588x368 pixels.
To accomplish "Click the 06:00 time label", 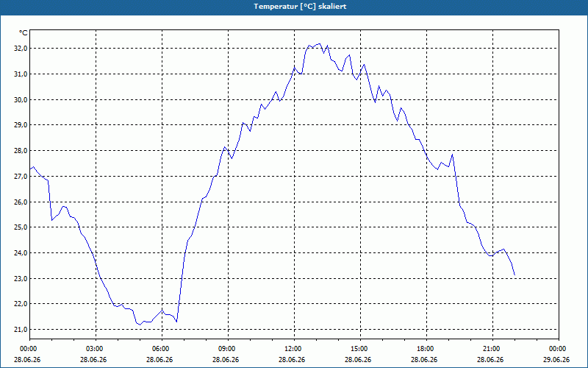I will point(162,349).
